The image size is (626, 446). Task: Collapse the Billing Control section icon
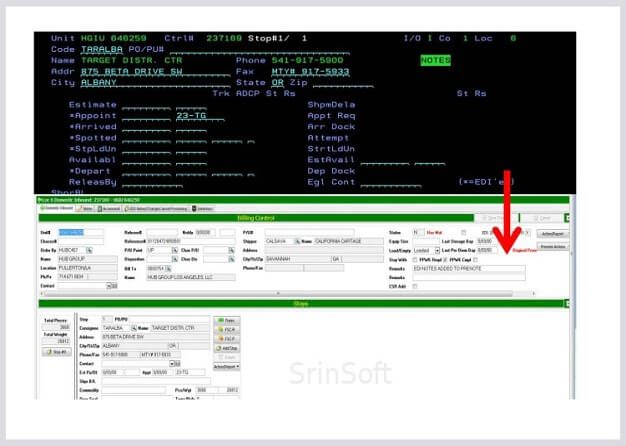[x=567, y=218]
